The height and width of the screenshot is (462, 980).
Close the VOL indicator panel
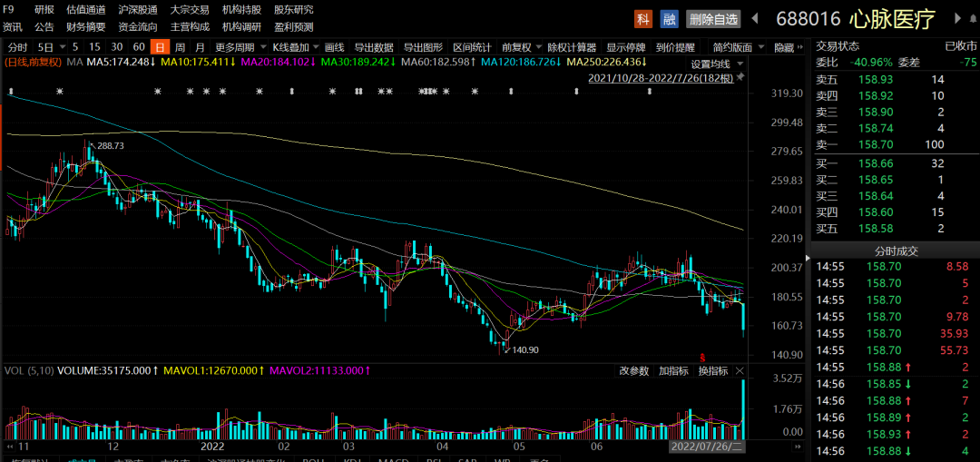pyautogui.click(x=740, y=371)
